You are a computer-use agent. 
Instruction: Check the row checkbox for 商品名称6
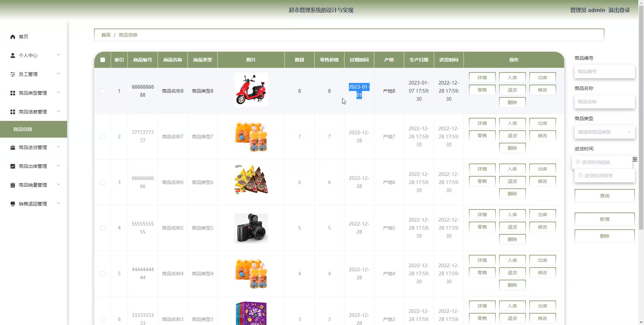103,182
